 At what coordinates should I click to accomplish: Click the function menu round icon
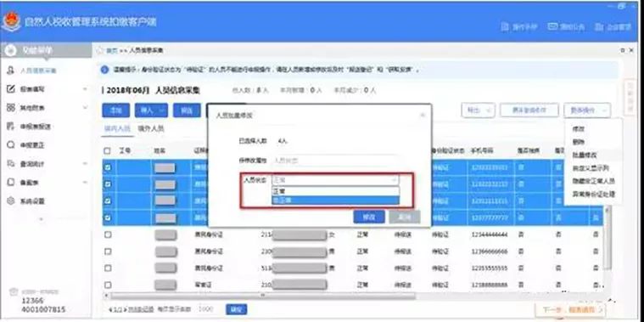point(11,51)
